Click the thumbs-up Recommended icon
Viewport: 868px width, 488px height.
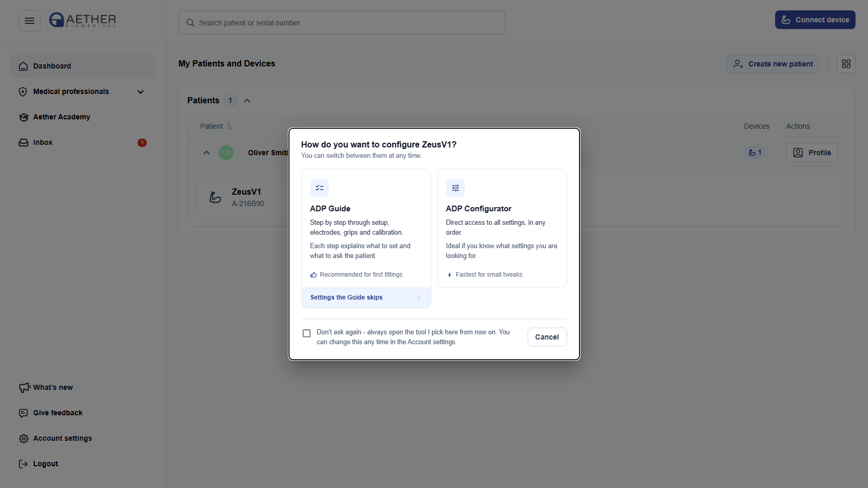tap(313, 275)
